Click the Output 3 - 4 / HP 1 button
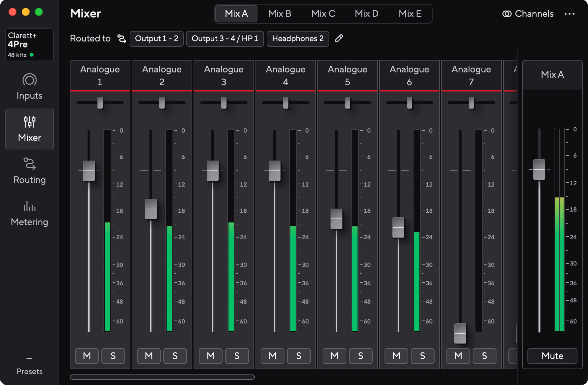This screenshot has width=588, height=385. click(x=225, y=38)
